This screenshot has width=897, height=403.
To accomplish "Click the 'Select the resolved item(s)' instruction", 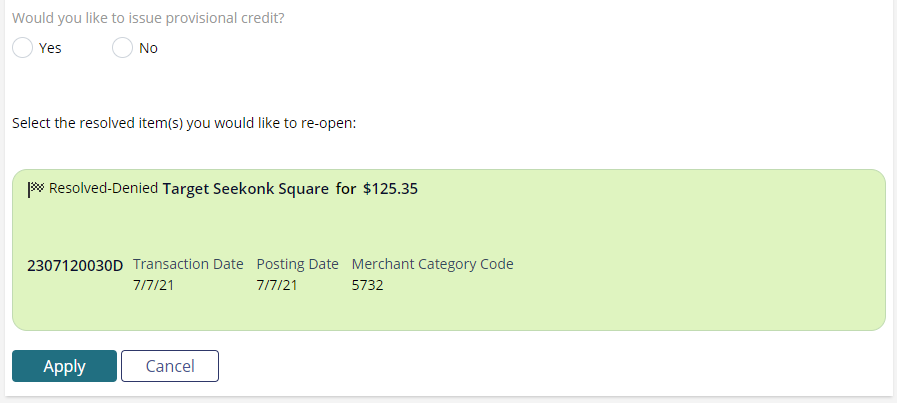I will 184,123.
